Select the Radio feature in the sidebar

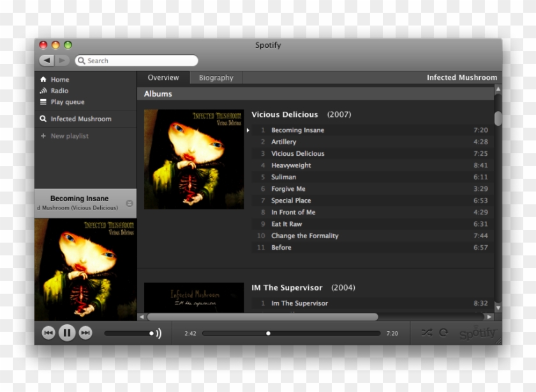[x=59, y=90]
